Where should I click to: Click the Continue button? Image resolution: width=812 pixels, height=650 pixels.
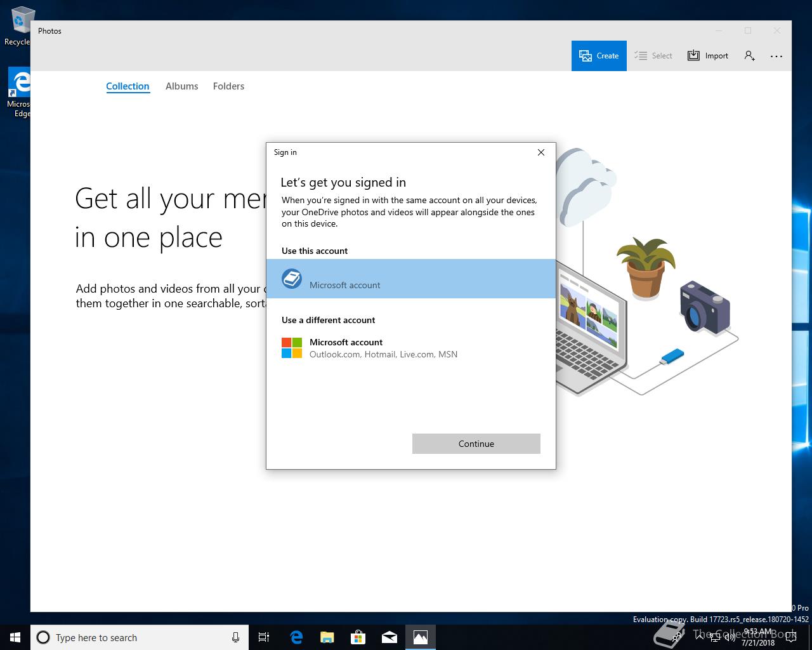point(476,444)
